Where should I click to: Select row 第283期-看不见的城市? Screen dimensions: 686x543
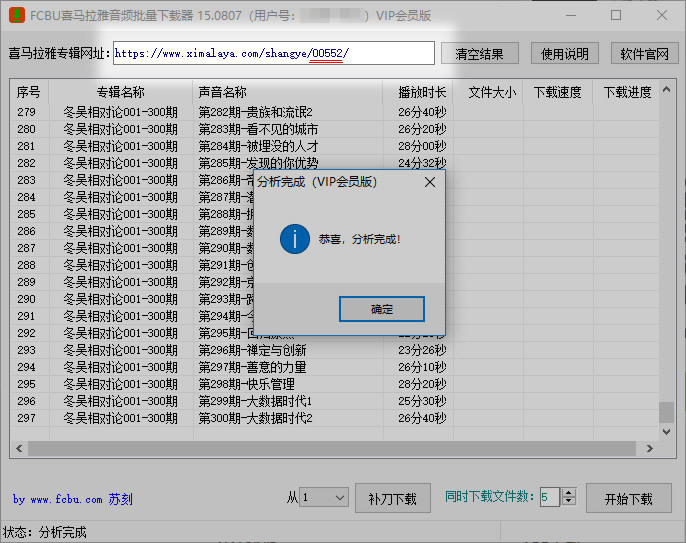(334, 129)
